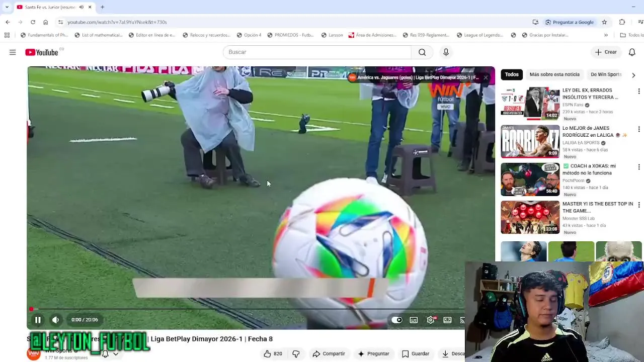
Task: Open the List of mathematical... bookmark
Action: click(99, 35)
